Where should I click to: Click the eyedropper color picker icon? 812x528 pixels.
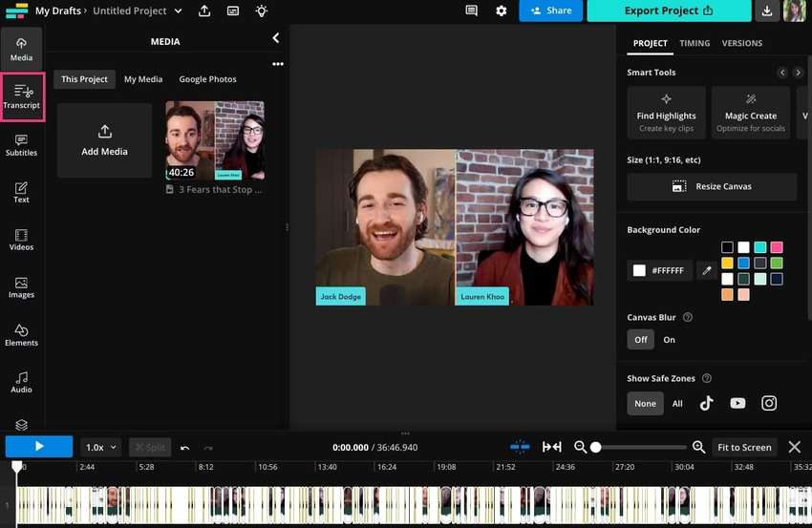click(x=707, y=270)
